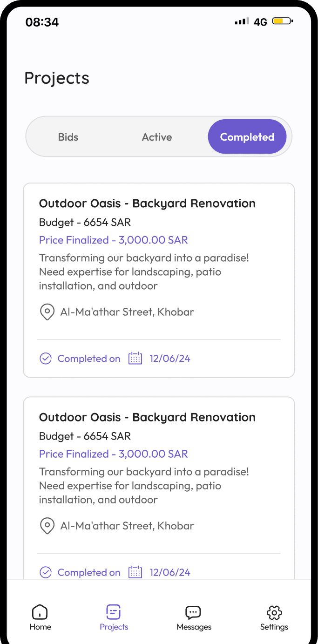The width and height of the screenshot is (318, 644).
Task: Open the second Outdoor Oasis project title
Action: 147,417
